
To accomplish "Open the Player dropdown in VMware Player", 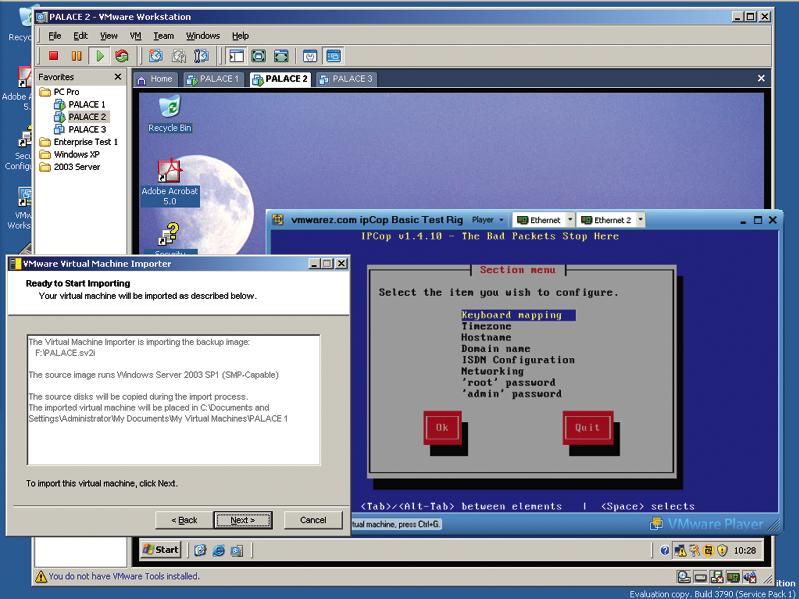I will coord(488,220).
